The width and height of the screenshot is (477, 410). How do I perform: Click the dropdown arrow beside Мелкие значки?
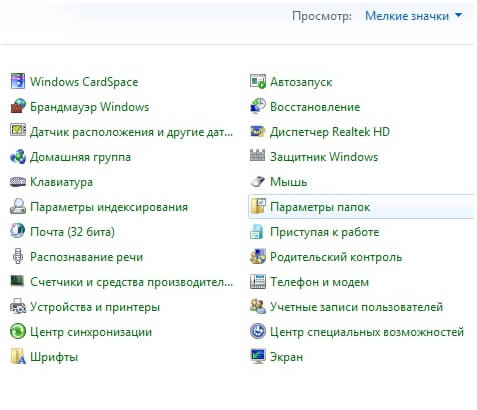[458, 15]
